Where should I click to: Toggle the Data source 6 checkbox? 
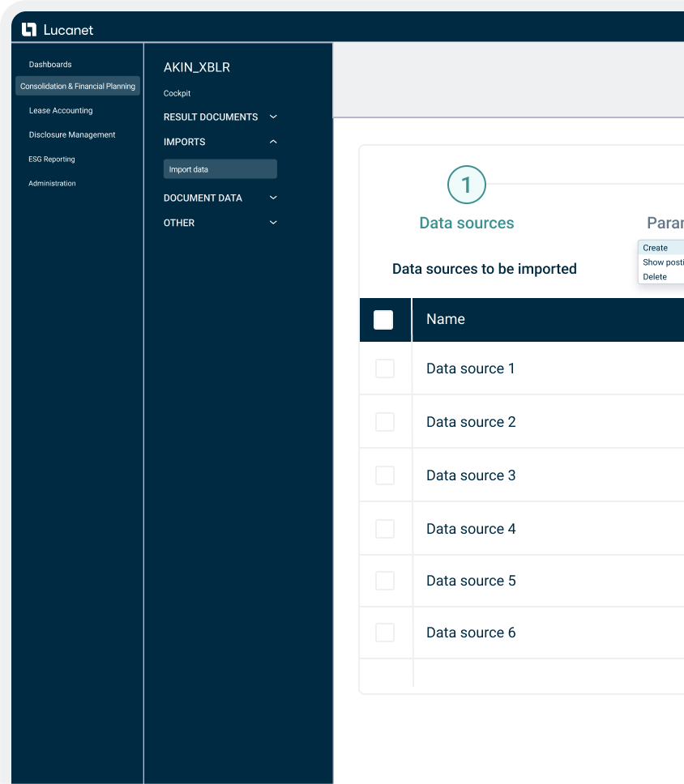coord(385,633)
